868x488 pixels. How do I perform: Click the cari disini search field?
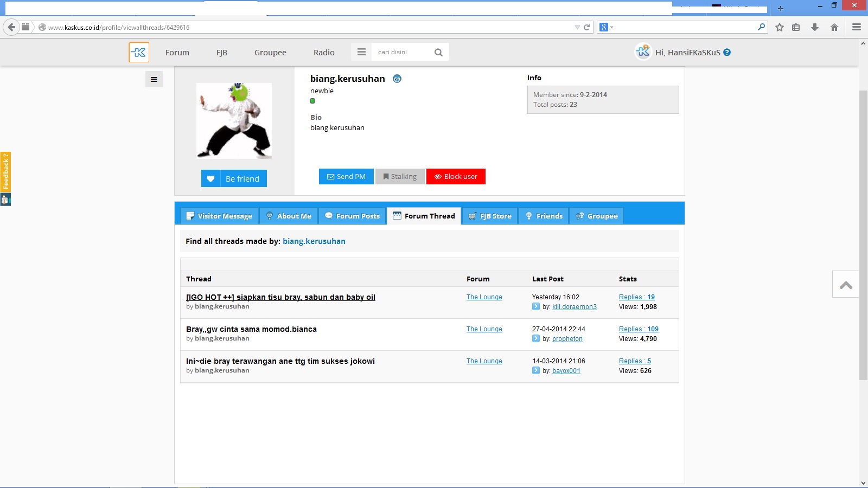click(401, 52)
